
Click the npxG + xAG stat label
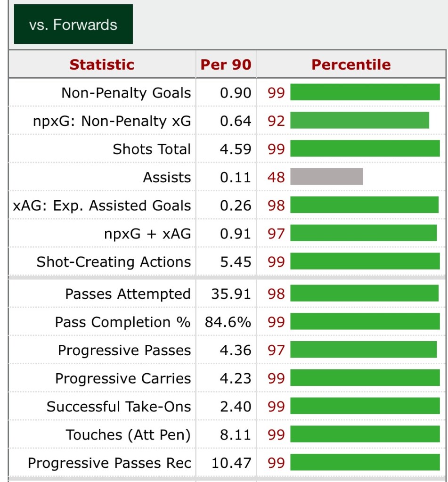(x=147, y=234)
